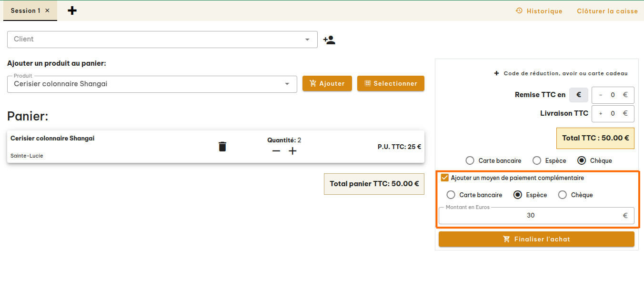The height and width of the screenshot is (299, 644).
Task: Delete Cerisier colonnaire Shangai with the trash icon
Action: pyautogui.click(x=222, y=147)
